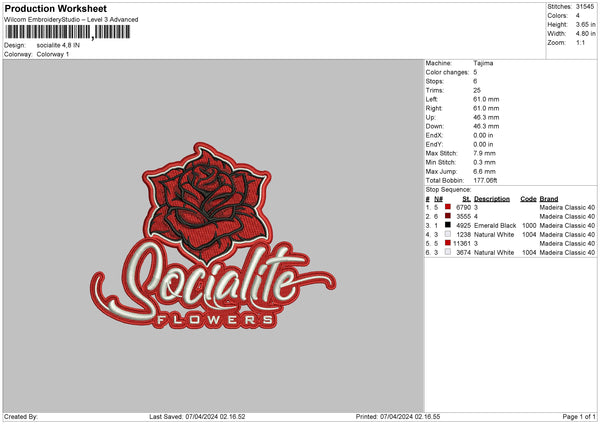Click the Emerald Black description text
This screenshot has height=424, width=600.
(x=495, y=225)
